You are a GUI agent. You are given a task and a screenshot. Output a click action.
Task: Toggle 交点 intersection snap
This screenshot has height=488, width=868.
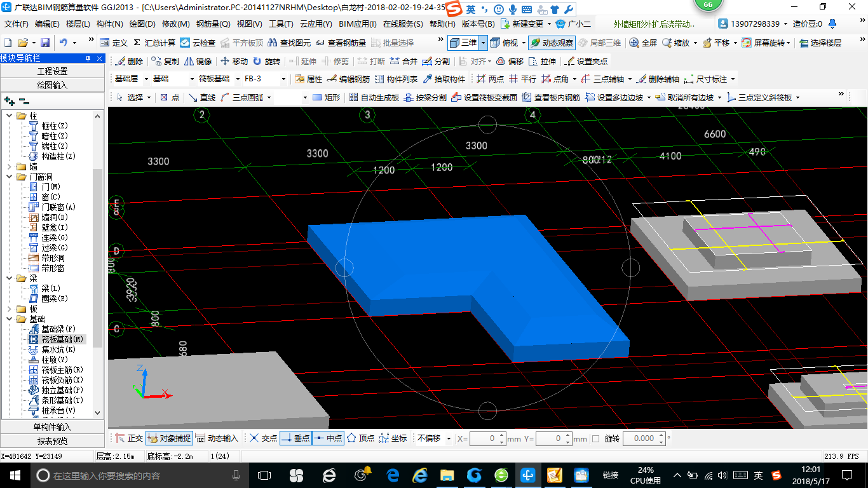pyautogui.click(x=264, y=438)
